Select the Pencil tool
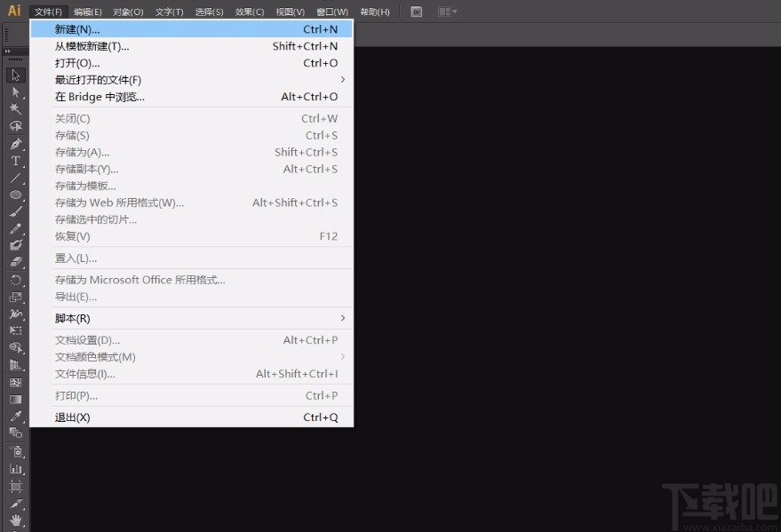 [15, 228]
